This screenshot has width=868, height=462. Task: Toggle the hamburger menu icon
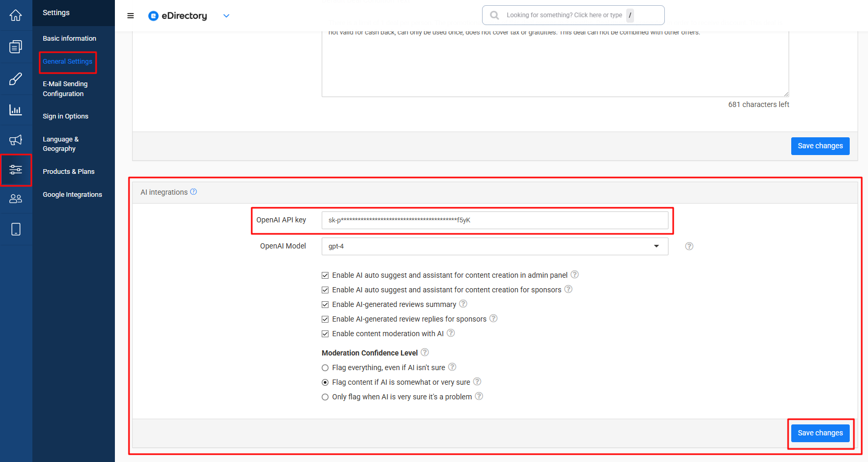coord(131,16)
